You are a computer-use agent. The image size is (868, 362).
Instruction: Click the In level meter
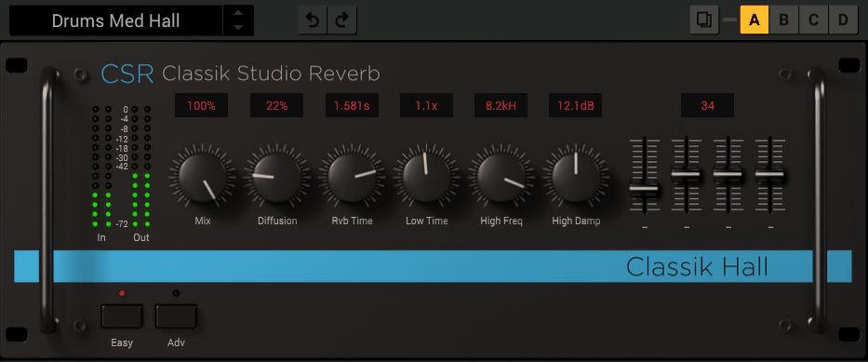[x=101, y=167]
